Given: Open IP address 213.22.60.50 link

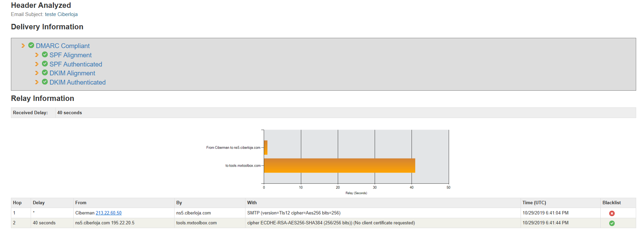Looking at the screenshot, I should point(108,213).
